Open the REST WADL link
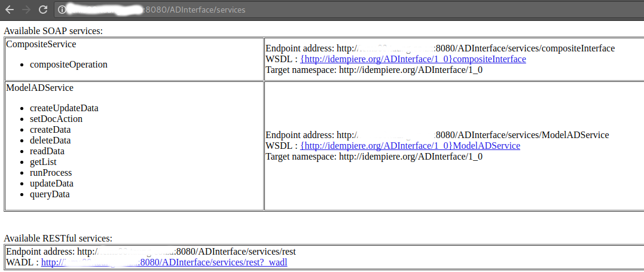Viewport: 644px width, 272px height. tap(164, 262)
